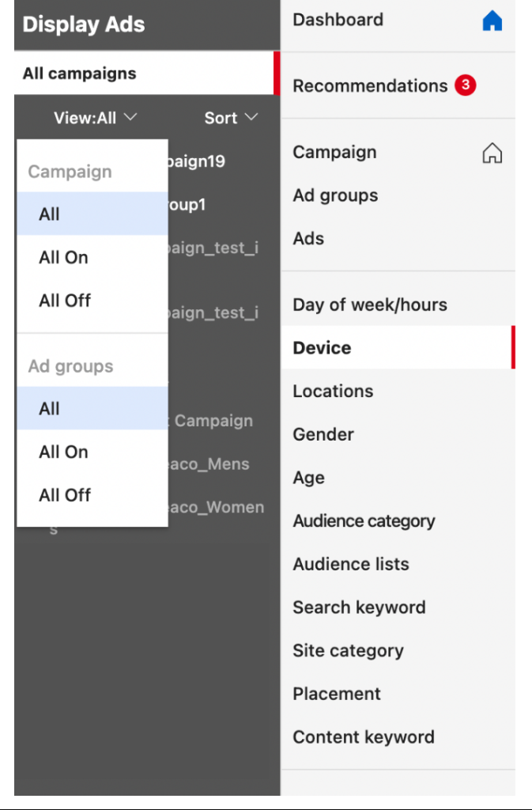Expand the Day of week/hours section
This screenshot has height=810, width=532.
pos(371,304)
